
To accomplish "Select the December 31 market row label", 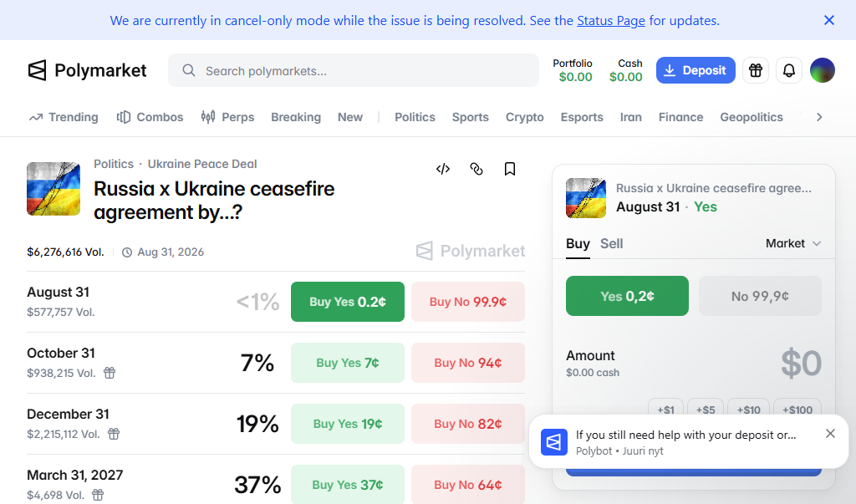I will pyautogui.click(x=69, y=415).
